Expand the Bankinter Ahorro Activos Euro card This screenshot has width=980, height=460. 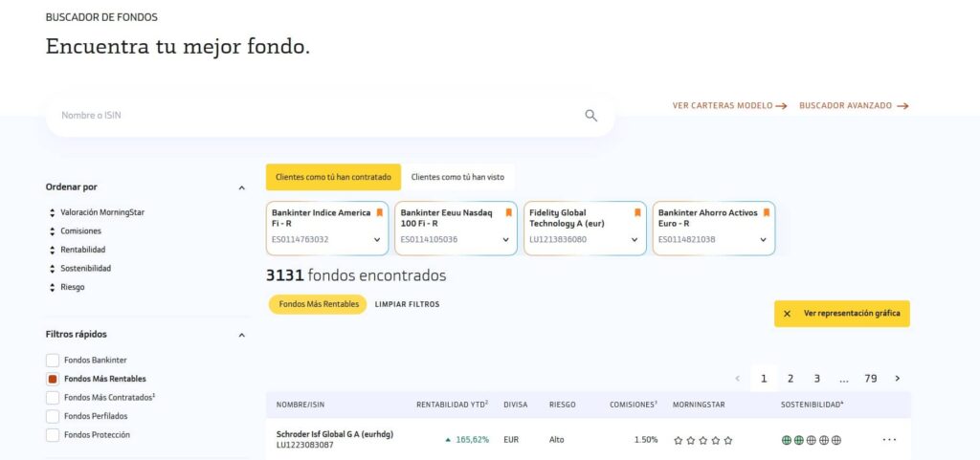(763, 240)
